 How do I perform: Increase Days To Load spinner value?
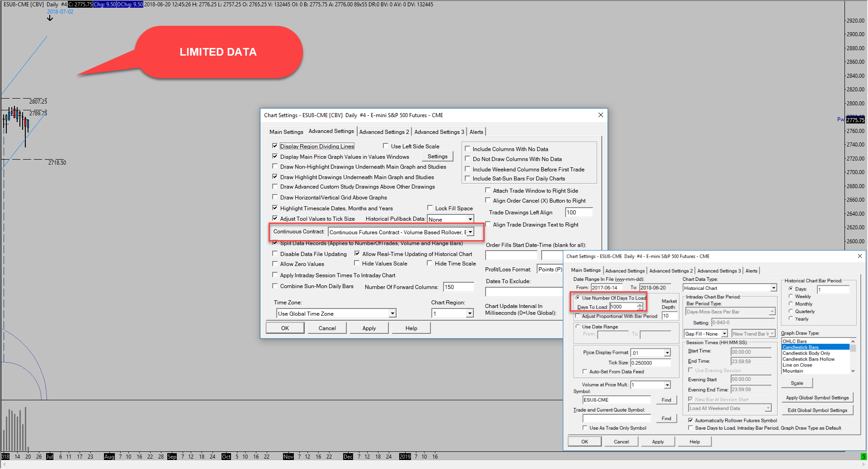[640, 305]
